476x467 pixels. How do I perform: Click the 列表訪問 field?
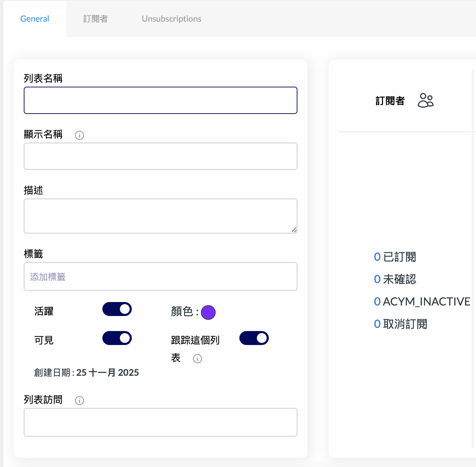(160, 422)
